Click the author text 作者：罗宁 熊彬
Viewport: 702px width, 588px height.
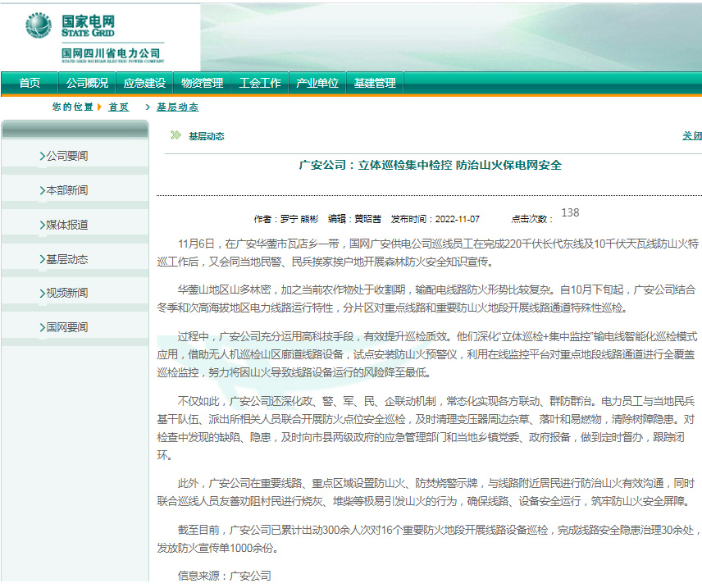coord(286,219)
